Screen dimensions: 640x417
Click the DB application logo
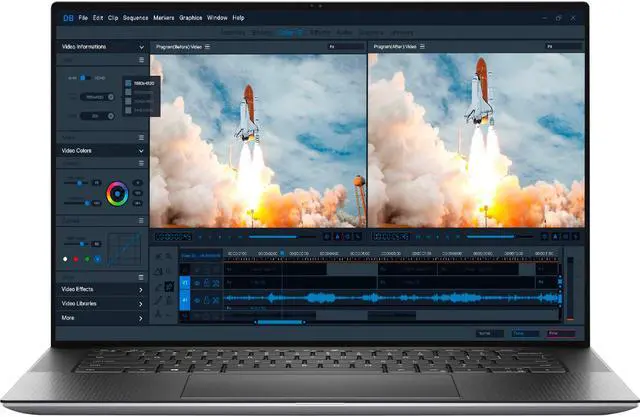tap(68, 17)
